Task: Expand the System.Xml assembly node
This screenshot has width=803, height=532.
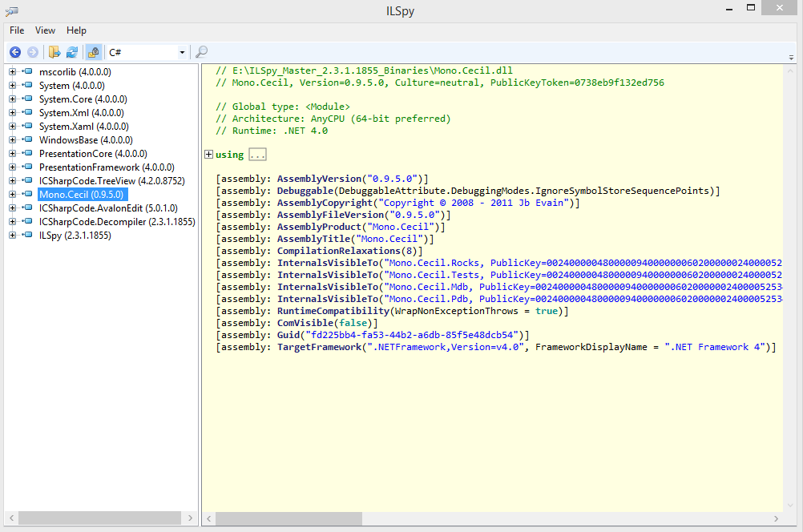Action: 12,113
